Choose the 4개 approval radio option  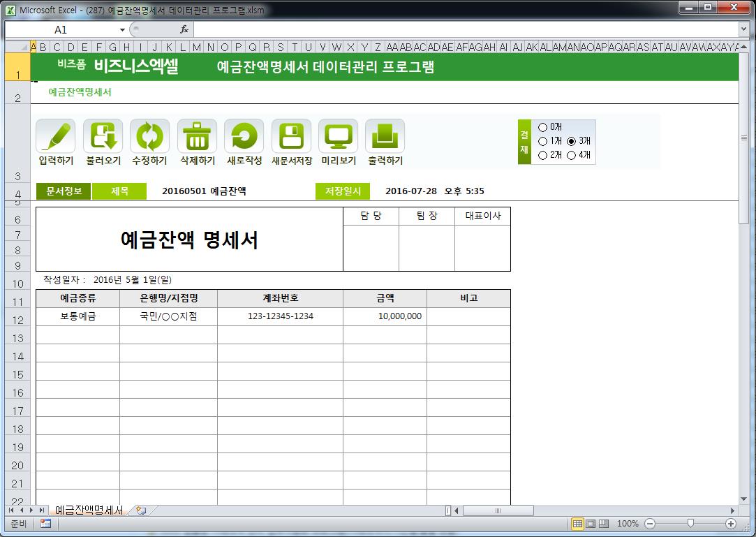[x=572, y=155]
